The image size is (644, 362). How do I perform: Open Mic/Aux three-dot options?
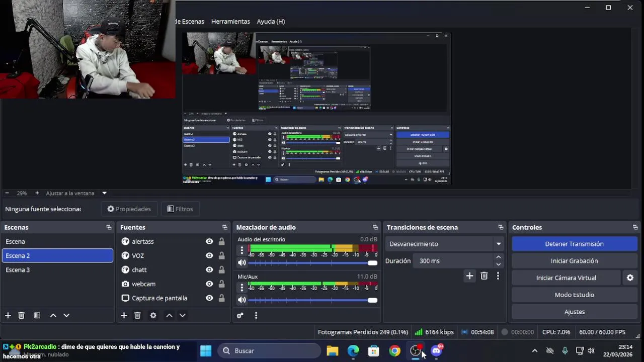coord(242,287)
